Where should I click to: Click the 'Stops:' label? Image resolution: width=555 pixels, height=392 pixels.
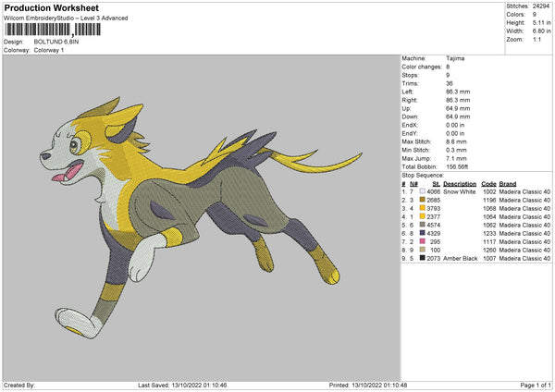click(410, 75)
